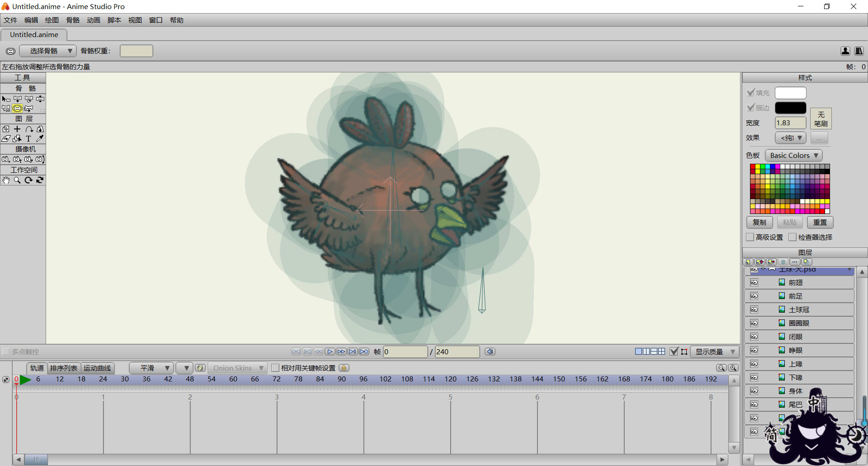Collapse the 土球-大.psd bone layer group
The height and width of the screenshot is (466, 868).
click(x=763, y=269)
